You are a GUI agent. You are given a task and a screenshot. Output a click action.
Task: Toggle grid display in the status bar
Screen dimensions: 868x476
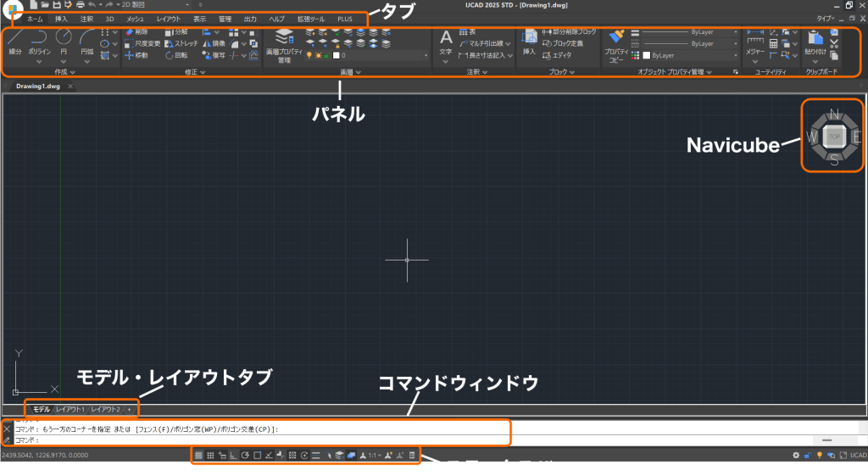click(198, 456)
